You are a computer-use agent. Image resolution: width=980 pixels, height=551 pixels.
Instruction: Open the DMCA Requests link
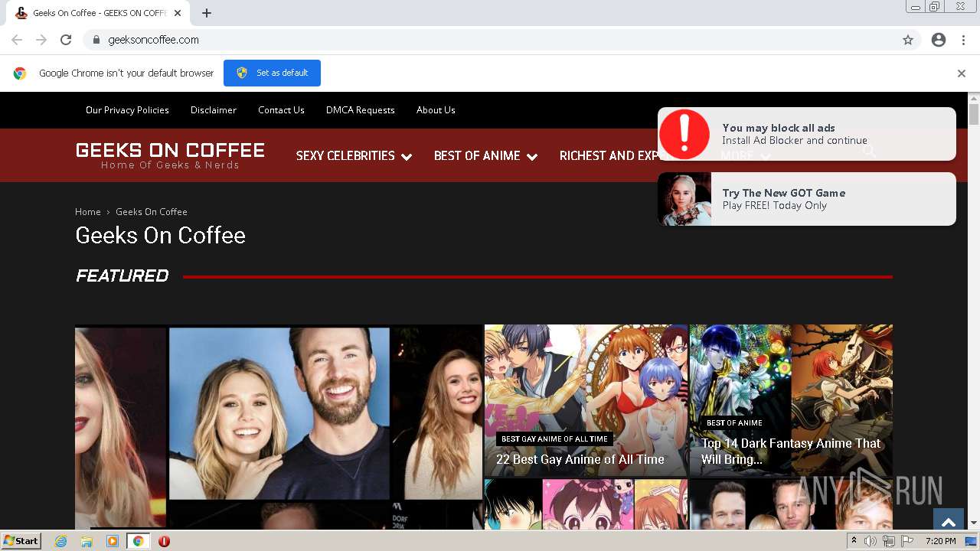click(361, 110)
